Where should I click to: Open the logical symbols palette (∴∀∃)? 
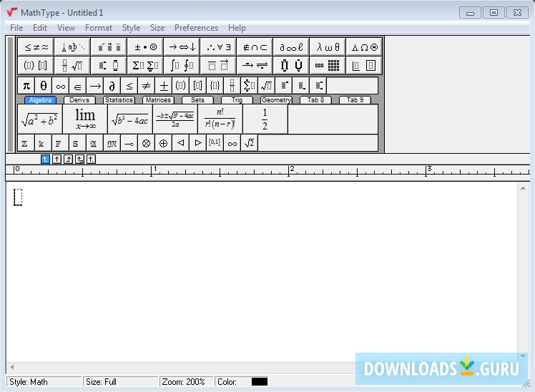218,47
